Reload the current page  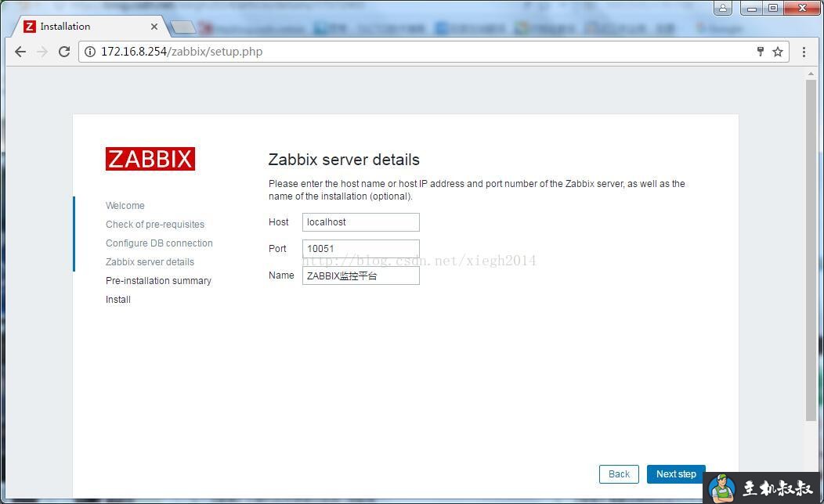64,52
